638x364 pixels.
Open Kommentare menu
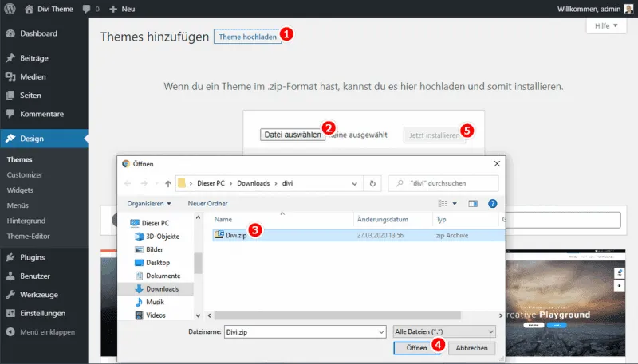(x=44, y=114)
